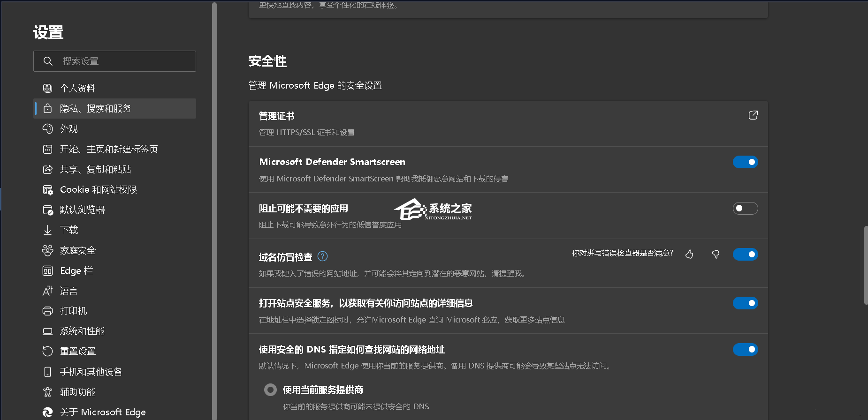
Task: Open the 个人资料 settings page
Action: click(115, 88)
